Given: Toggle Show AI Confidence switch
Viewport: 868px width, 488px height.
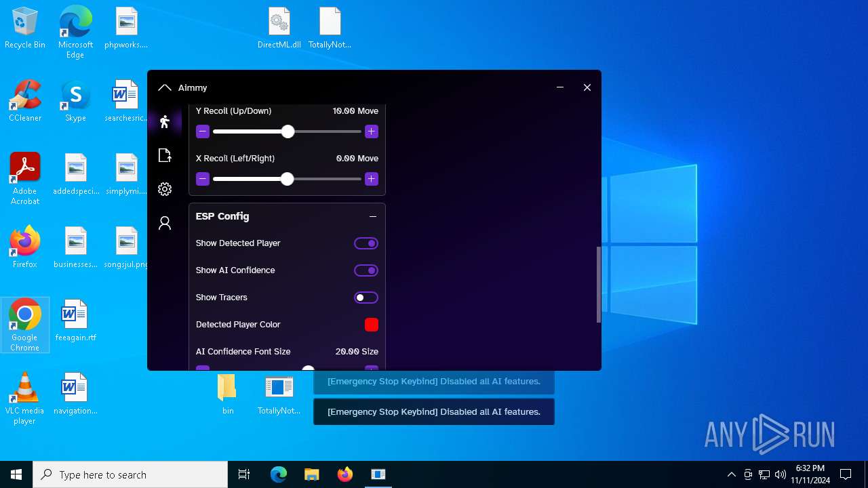Looking at the screenshot, I should [366, 270].
